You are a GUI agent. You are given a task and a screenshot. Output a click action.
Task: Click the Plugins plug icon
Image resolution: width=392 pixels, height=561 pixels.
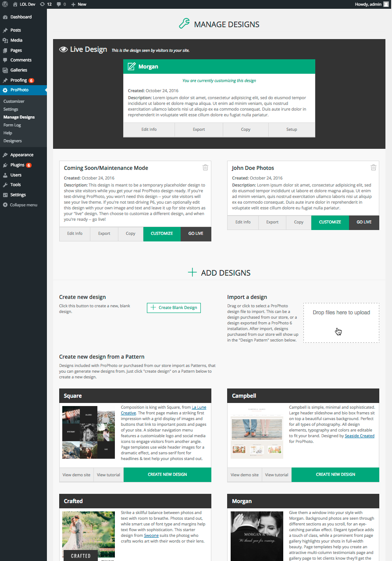(5, 165)
